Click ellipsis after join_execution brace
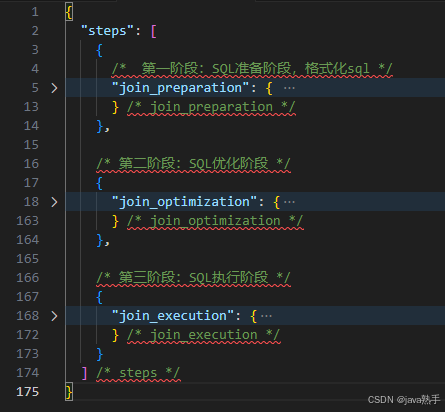The height and width of the screenshot is (412, 445). pyautogui.click(x=266, y=316)
